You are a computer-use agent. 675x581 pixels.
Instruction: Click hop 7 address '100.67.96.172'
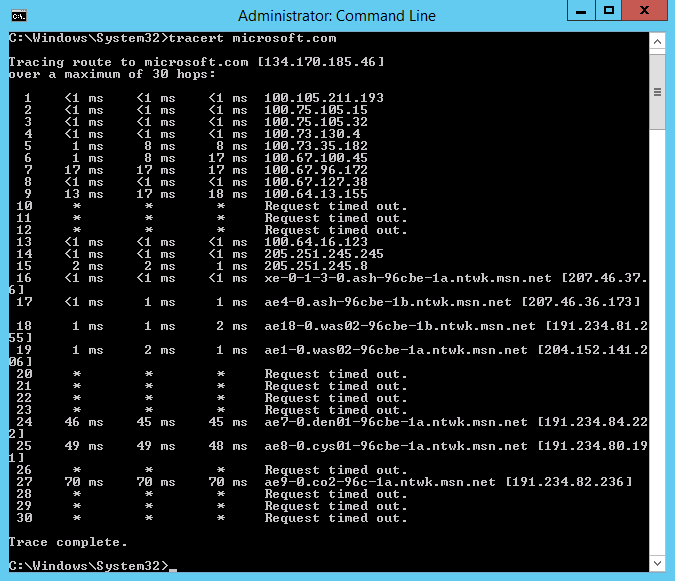316,170
